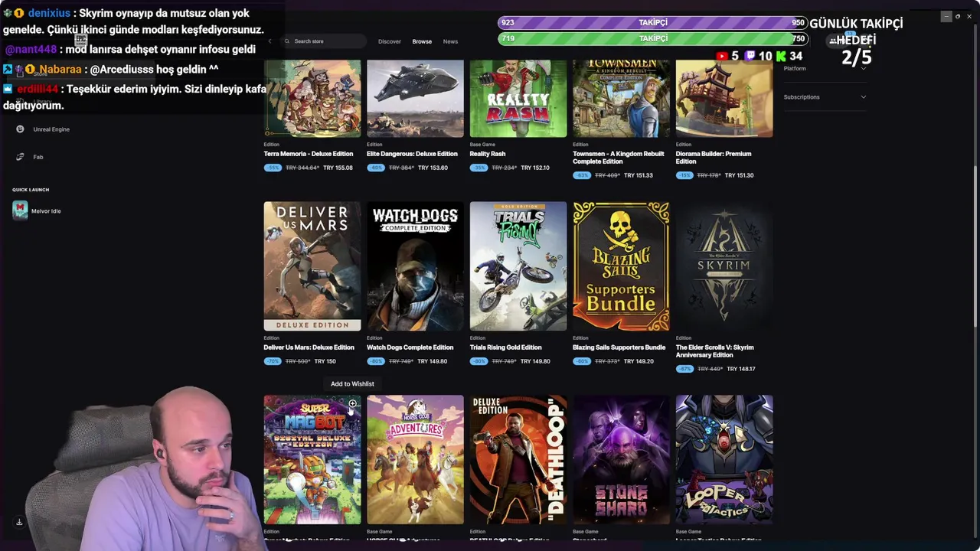Click title Diorama Builder: Premium Edition
980x551 pixels.
tap(714, 158)
